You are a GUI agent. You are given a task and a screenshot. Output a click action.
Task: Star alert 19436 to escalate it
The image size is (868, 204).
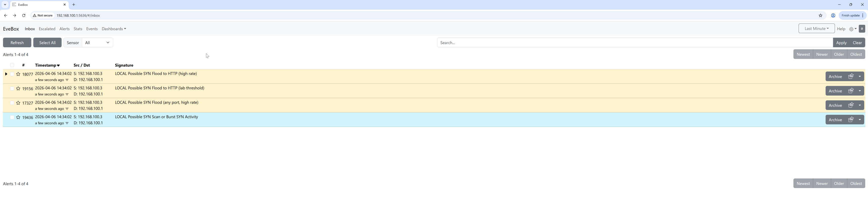[x=18, y=117]
